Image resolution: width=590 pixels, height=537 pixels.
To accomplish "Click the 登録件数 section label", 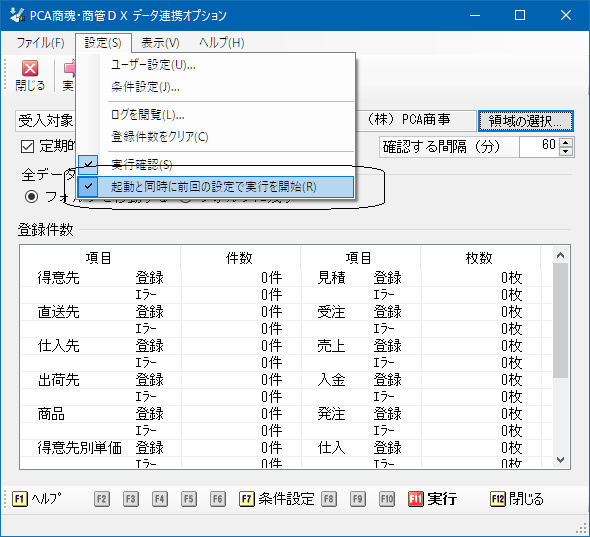I will 46,230.
